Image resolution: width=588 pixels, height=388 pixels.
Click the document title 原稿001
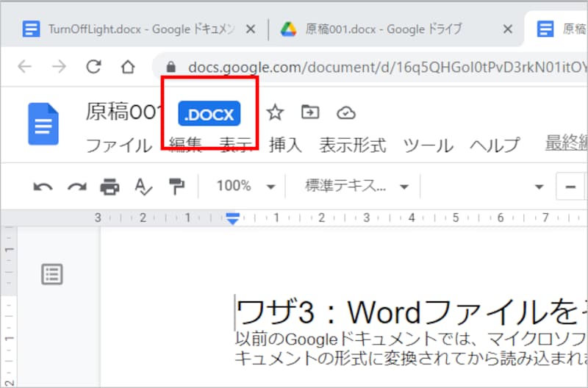[124, 112]
